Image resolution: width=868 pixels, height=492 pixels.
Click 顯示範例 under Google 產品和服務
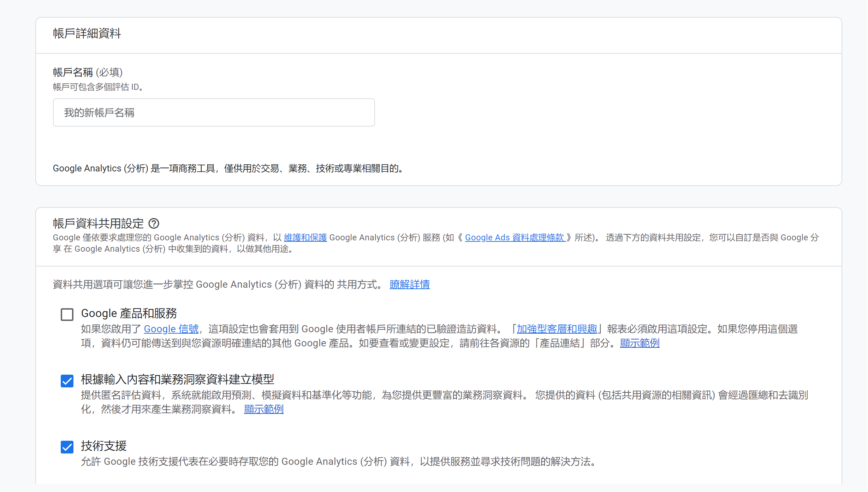tap(640, 343)
